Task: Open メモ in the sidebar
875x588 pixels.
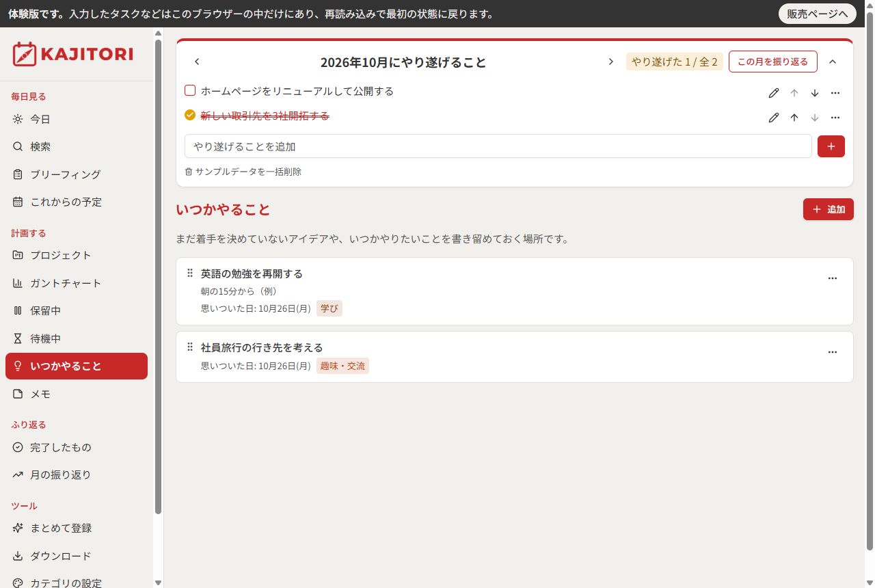Action: pos(77,394)
